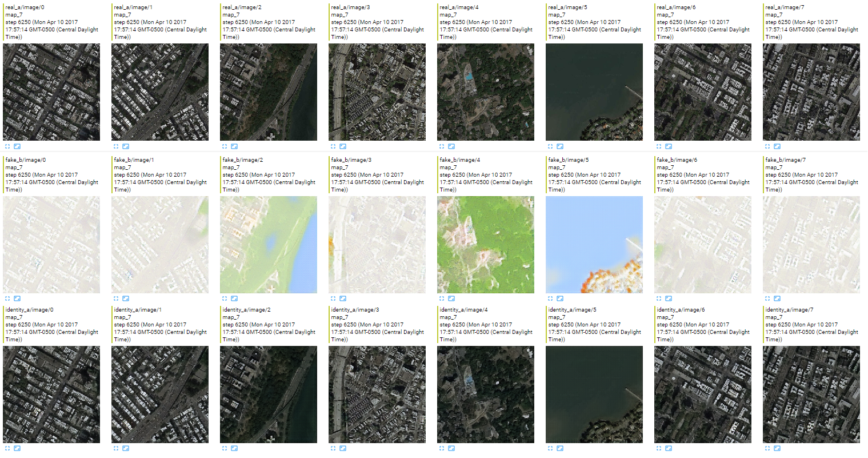Select the real_a/image/5 water satellite image
Viewport: 868px width, 458px height.
594,92
